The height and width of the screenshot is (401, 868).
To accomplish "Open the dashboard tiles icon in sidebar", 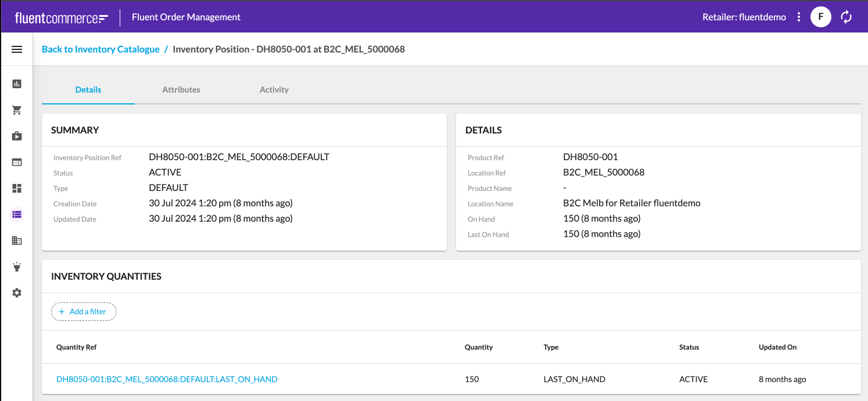I will [x=17, y=189].
